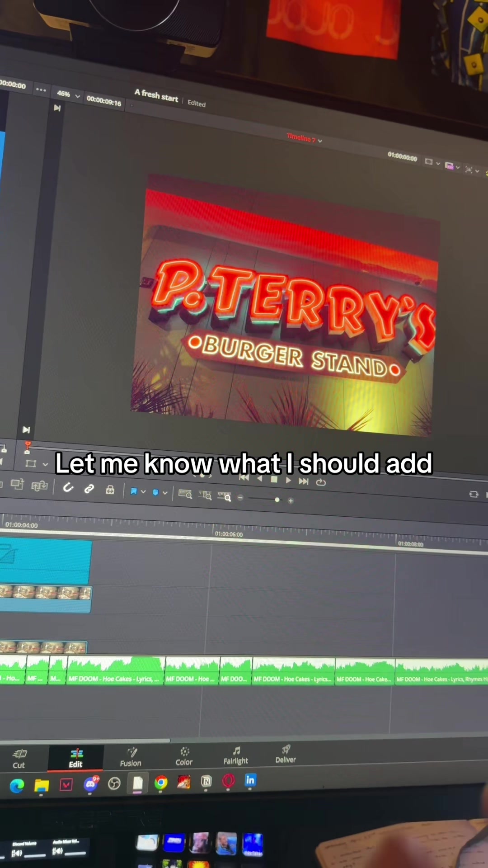This screenshot has width=488, height=868.
Task: Open Microsoft Edge from taskbar
Action: (17, 786)
